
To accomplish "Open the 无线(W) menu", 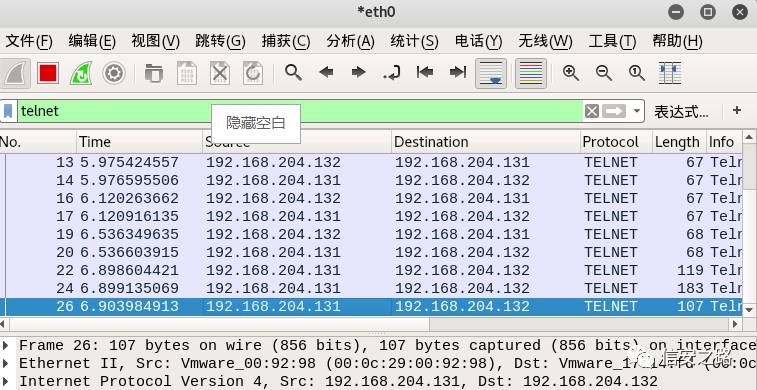I will pyautogui.click(x=545, y=41).
